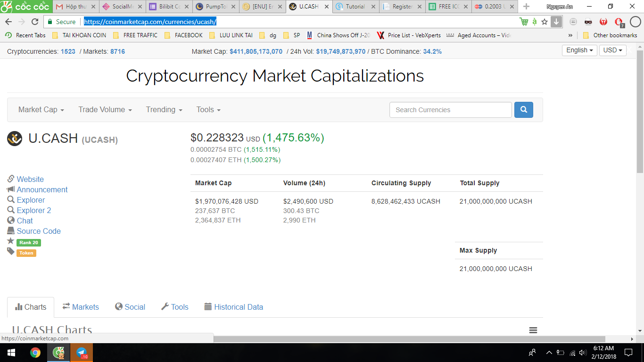
Task: Click the $411,805,173,070 market cap link
Action: pyautogui.click(x=256, y=51)
